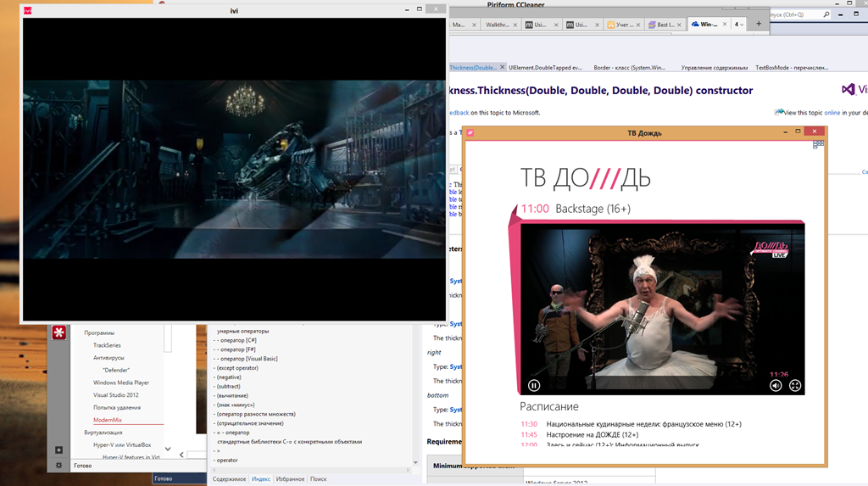Image resolution: width=868 pixels, height=486 pixels.
Task: Switch TV Дождь video to fullscreen
Action: coord(795,385)
